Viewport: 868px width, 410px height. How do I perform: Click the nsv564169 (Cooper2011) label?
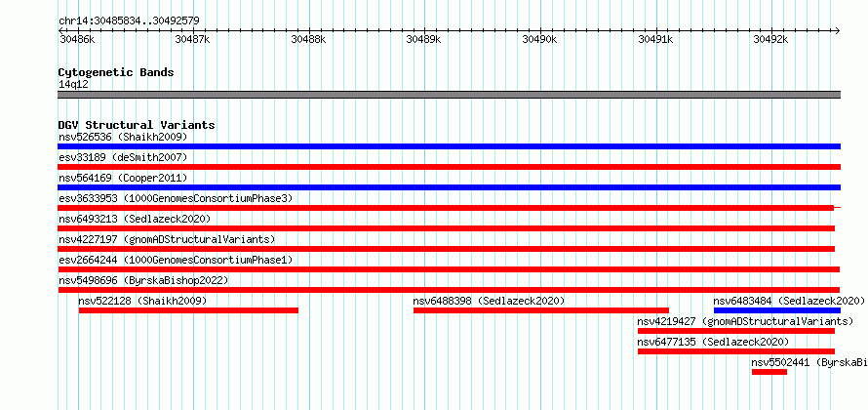coord(124,178)
